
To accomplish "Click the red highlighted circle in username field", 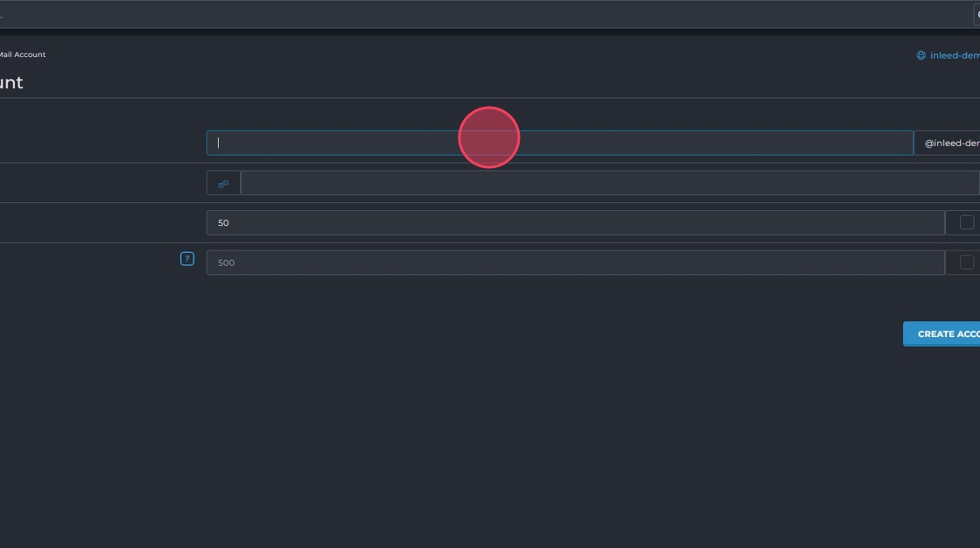I will coord(489,137).
